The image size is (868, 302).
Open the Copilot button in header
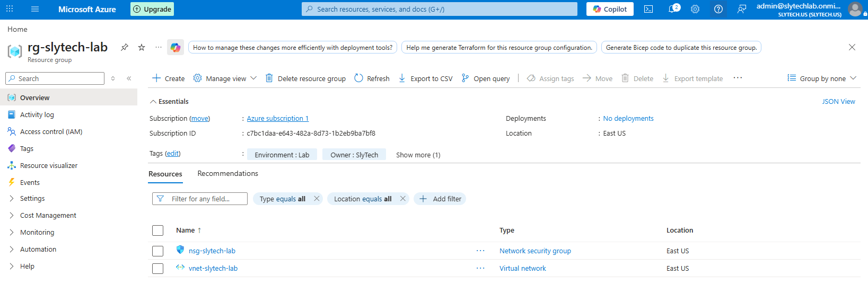[610, 9]
